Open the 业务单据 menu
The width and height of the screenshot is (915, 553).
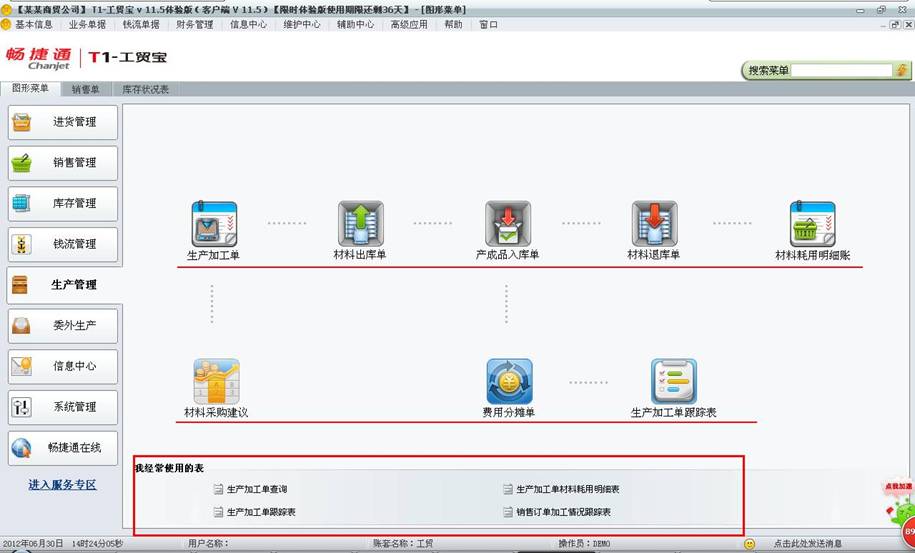point(88,24)
